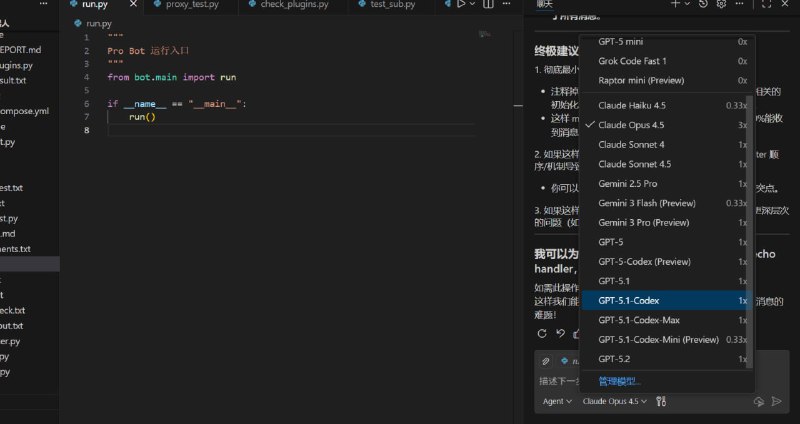Open EPORT.md file in explorer
The image size is (800, 424).
point(20,50)
